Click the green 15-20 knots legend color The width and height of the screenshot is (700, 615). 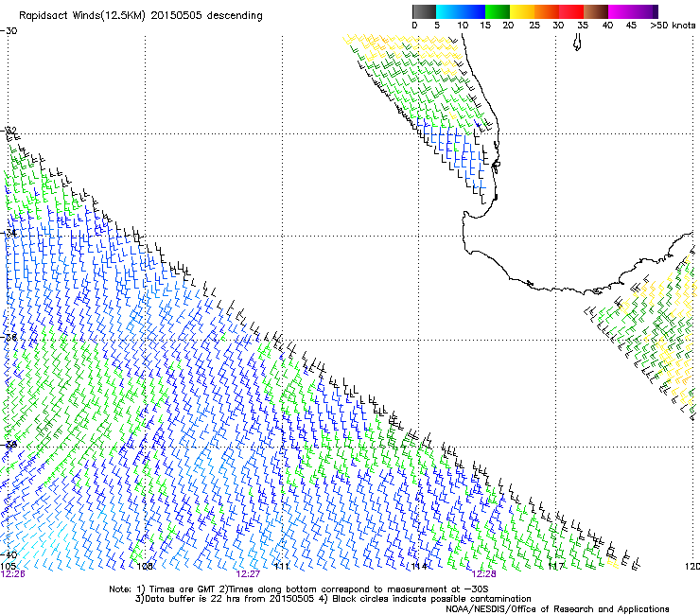pos(498,11)
